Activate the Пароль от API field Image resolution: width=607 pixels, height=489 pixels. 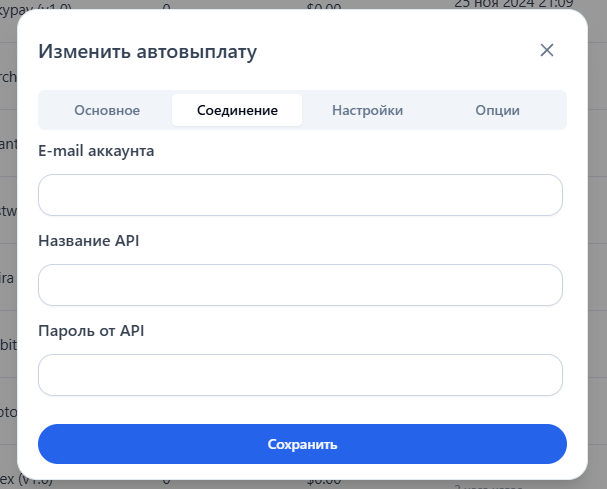pos(300,375)
